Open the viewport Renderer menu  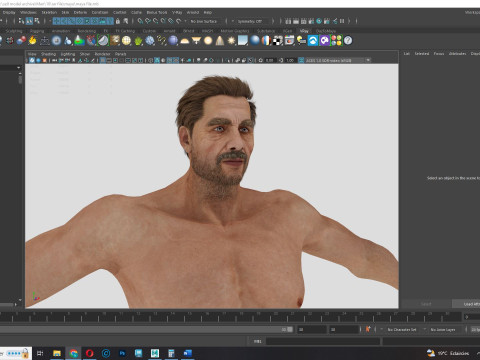pyautogui.click(x=102, y=54)
